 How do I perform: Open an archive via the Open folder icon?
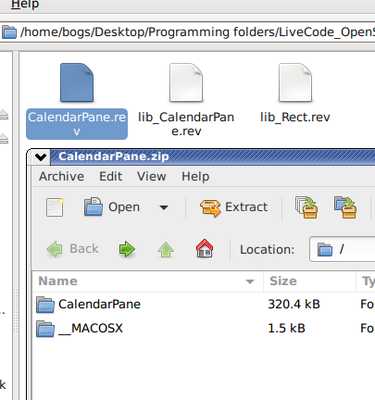[x=112, y=207]
